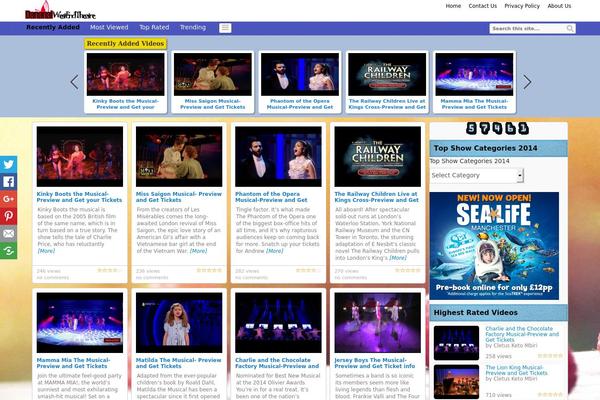Screen dimensions: 600x400
Task: Pin the page on Pinterest
Action: 8,216
